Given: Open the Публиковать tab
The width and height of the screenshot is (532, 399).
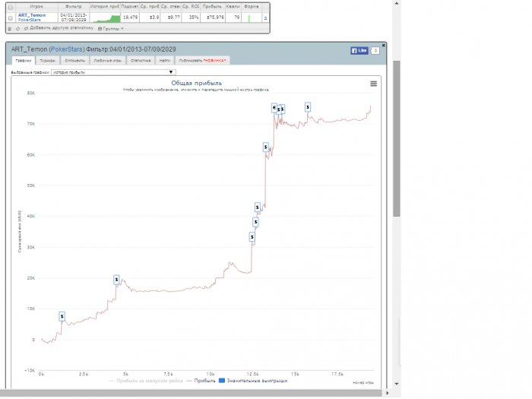Looking at the screenshot, I should pos(203,60).
